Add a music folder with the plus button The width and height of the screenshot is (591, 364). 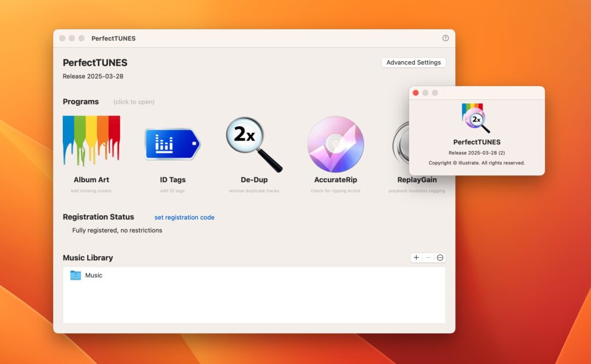coord(416,257)
